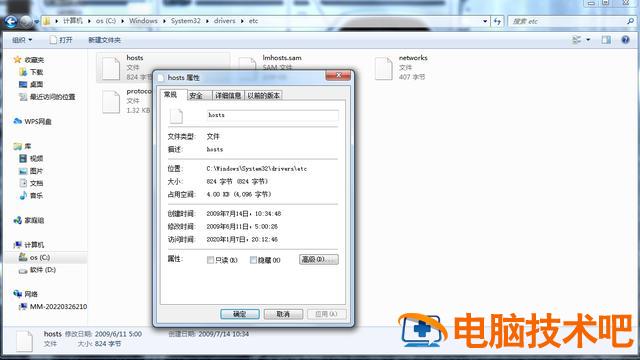Enable the 只读 checkbox
Image resolution: width=640 pixels, height=360 pixels.
211,260
